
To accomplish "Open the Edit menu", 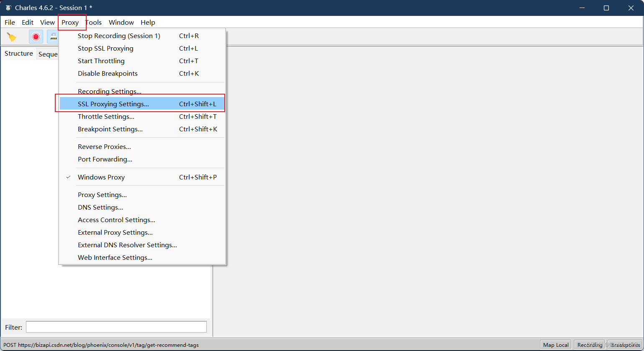I will coord(28,23).
